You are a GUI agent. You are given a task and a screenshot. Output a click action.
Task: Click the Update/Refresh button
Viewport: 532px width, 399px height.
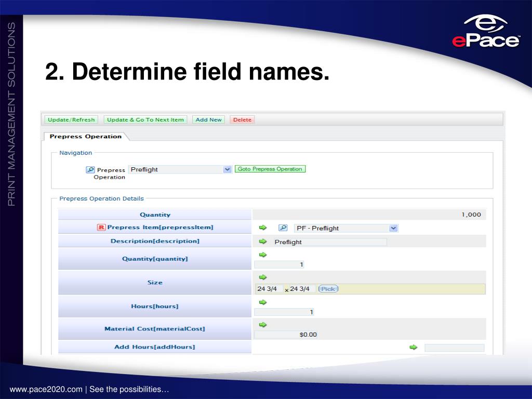pyautogui.click(x=71, y=120)
